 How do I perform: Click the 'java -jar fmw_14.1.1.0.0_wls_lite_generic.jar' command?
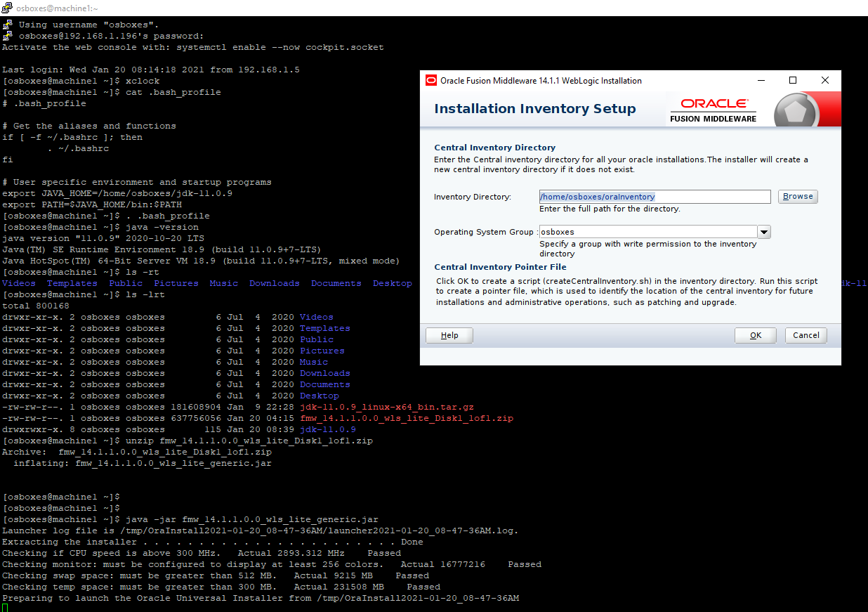[190, 519]
